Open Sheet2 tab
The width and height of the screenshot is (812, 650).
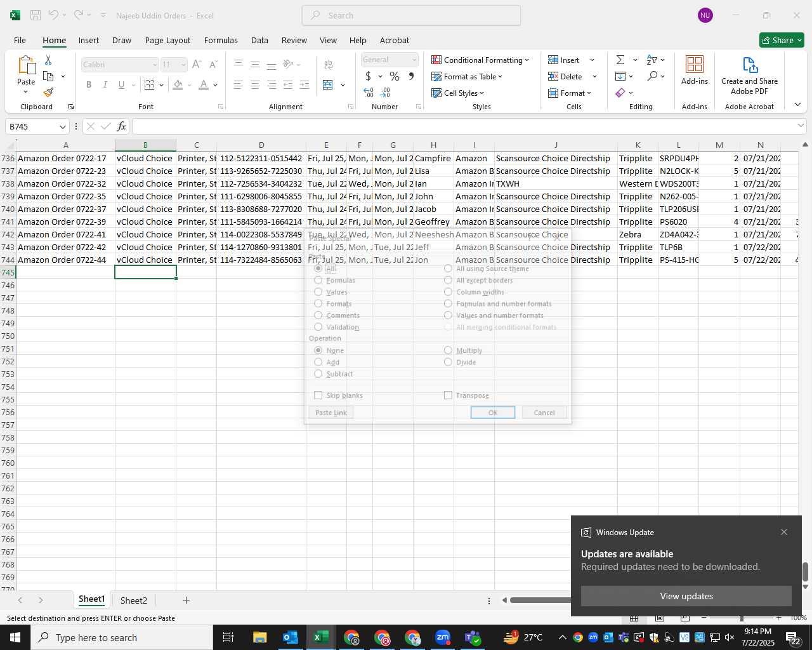[134, 600]
